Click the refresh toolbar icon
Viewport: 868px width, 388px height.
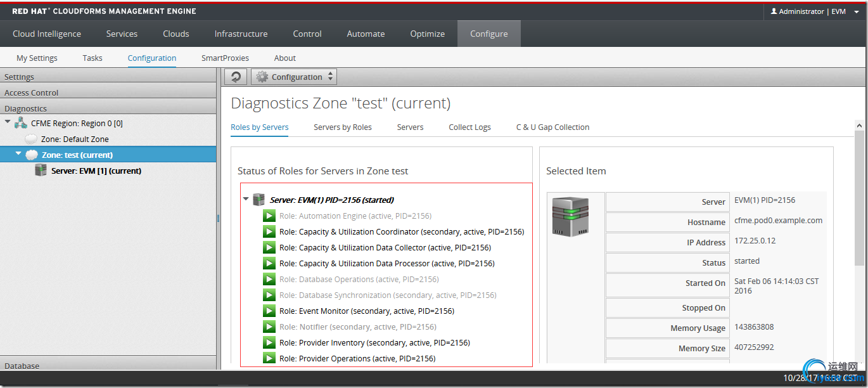pyautogui.click(x=236, y=77)
